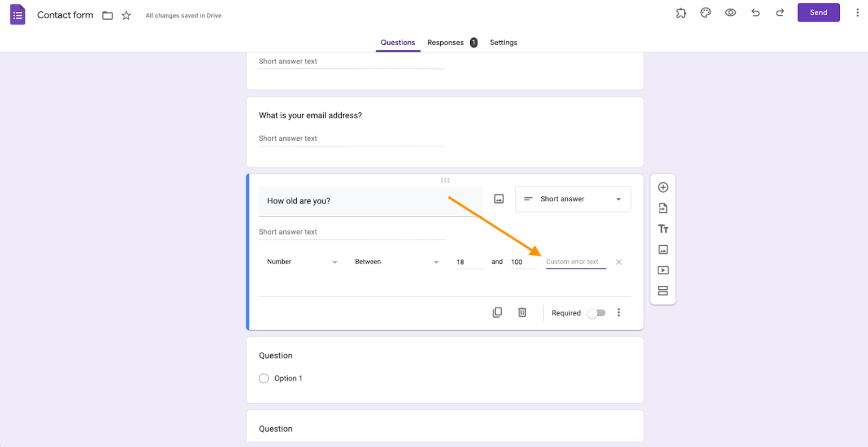
Task: Delete the 'How old are you?' question
Action: click(x=522, y=312)
